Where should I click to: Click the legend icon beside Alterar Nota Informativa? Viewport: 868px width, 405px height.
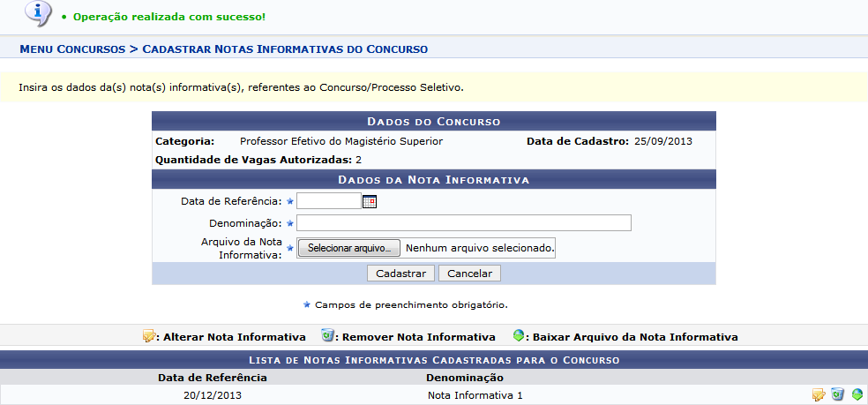tap(149, 336)
